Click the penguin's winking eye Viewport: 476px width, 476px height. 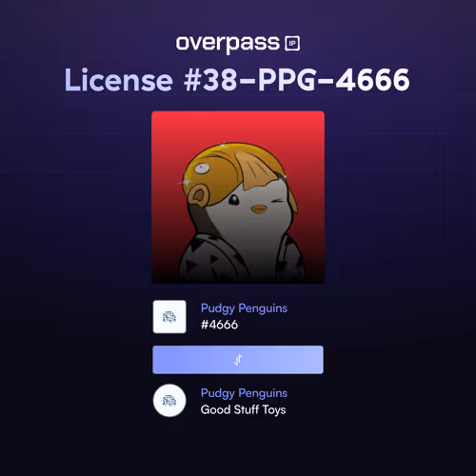click(x=277, y=201)
